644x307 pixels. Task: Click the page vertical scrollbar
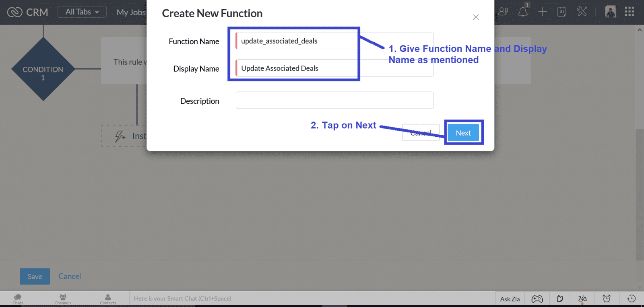click(x=640, y=195)
